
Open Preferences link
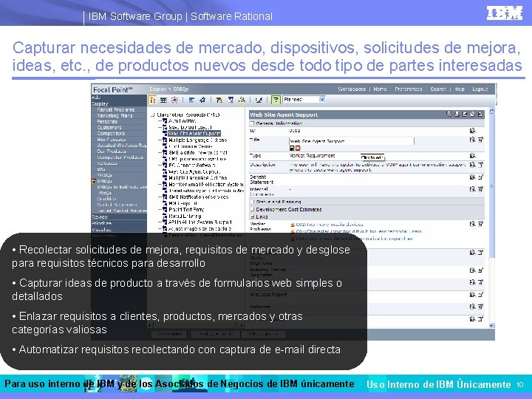tap(409, 89)
